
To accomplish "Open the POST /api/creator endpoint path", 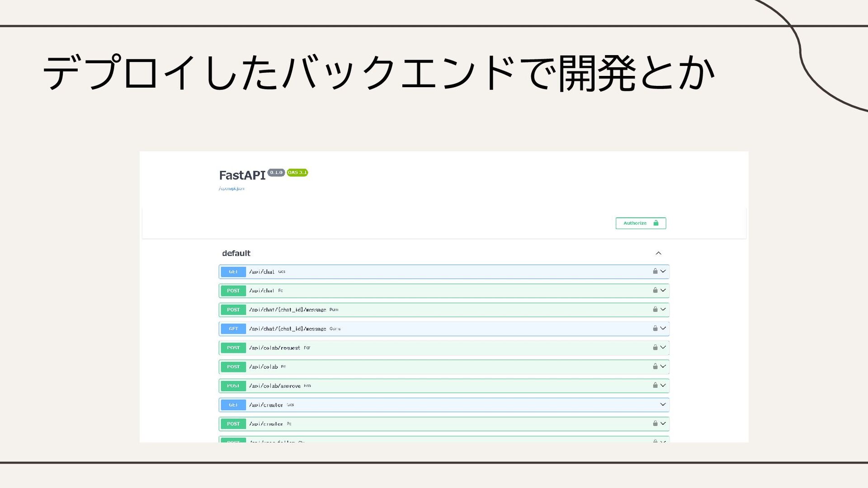I will [x=266, y=424].
